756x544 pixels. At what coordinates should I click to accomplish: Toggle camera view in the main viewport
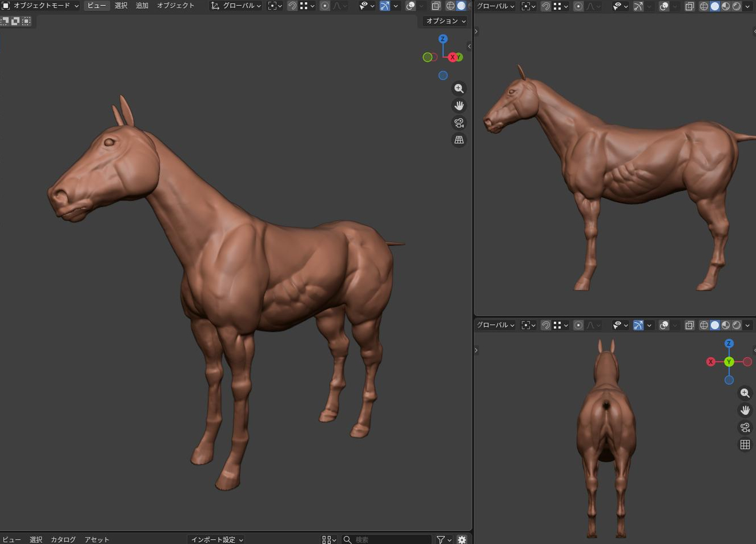click(x=459, y=123)
